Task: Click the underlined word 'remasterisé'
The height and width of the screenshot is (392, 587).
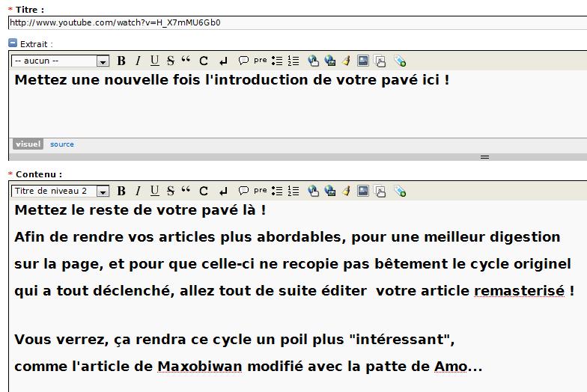Action: point(520,290)
